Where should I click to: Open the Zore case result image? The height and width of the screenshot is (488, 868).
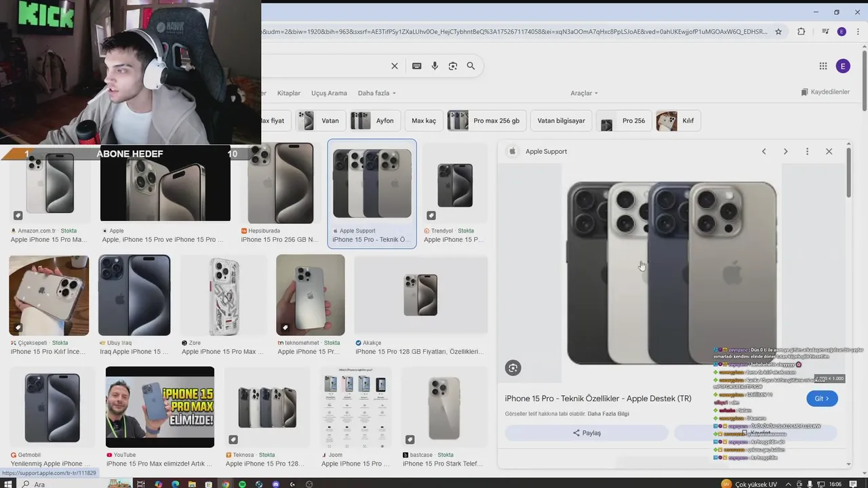pyautogui.click(x=223, y=296)
